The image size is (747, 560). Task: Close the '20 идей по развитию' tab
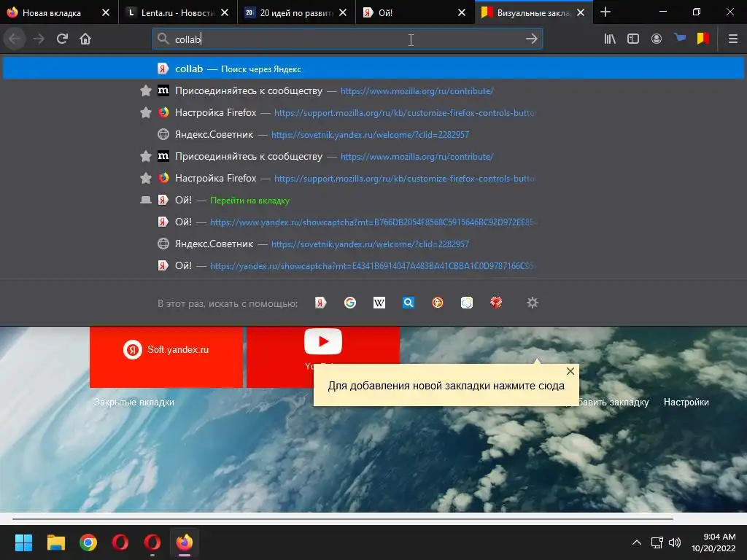[x=343, y=13]
